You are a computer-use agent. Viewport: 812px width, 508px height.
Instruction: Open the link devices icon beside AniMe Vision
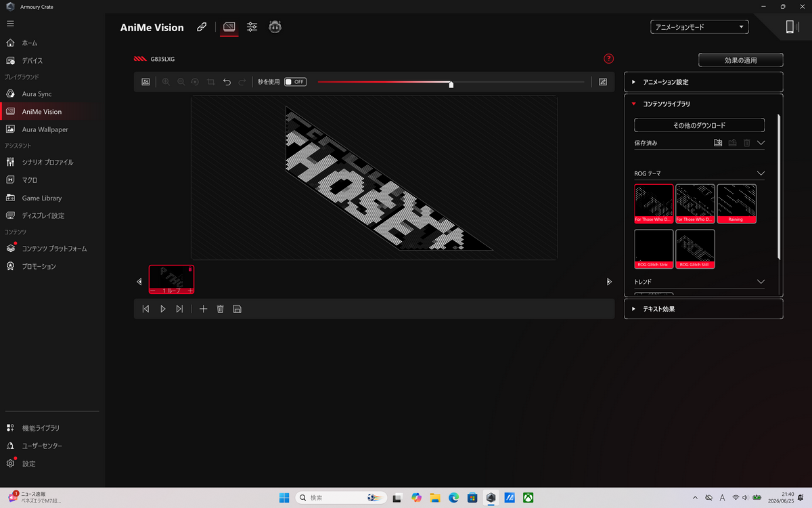[x=202, y=27]
